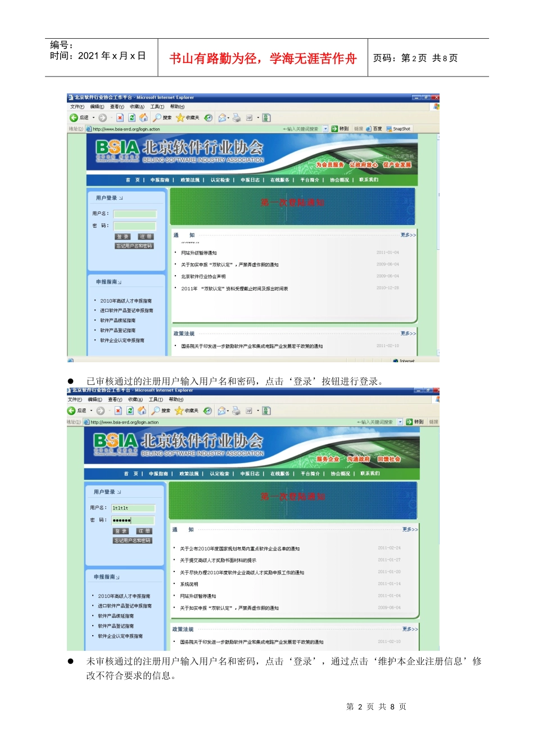Image resolution: width=534 pixels, height=756 pixels.
Task: Click 忘记用户名和密码 in upper login panel
Action: tap(134, 246)
